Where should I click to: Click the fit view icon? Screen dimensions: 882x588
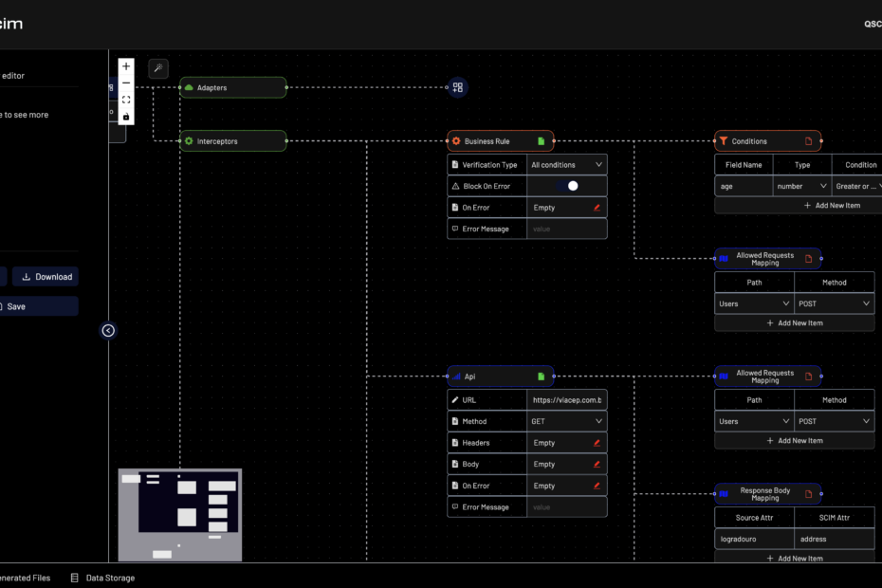(126, 100)
